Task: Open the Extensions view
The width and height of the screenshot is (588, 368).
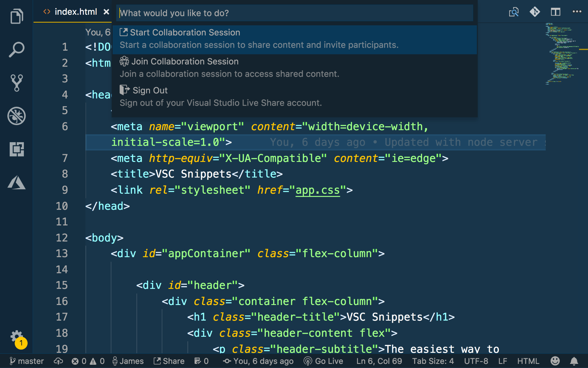Action: click(16, 149)
